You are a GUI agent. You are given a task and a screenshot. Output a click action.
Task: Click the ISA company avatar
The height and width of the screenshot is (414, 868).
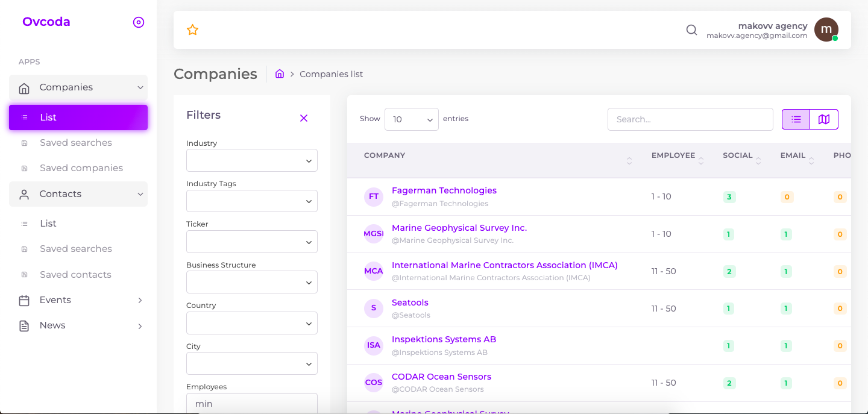tap(374, 345)
